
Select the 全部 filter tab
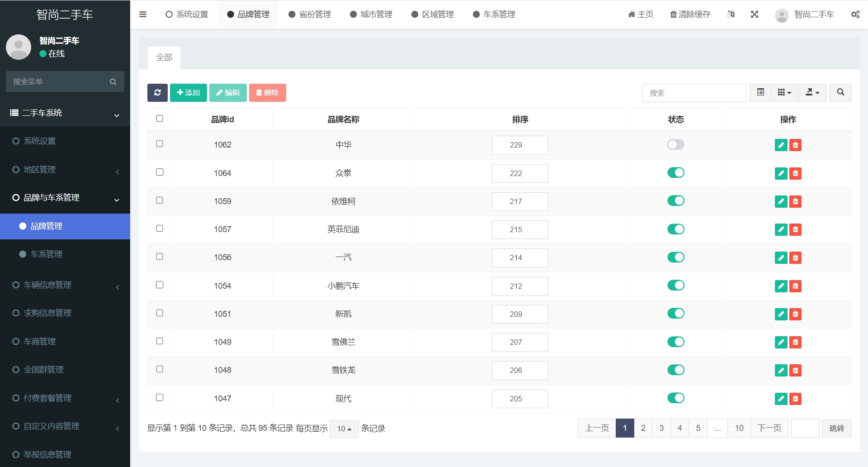164,57
